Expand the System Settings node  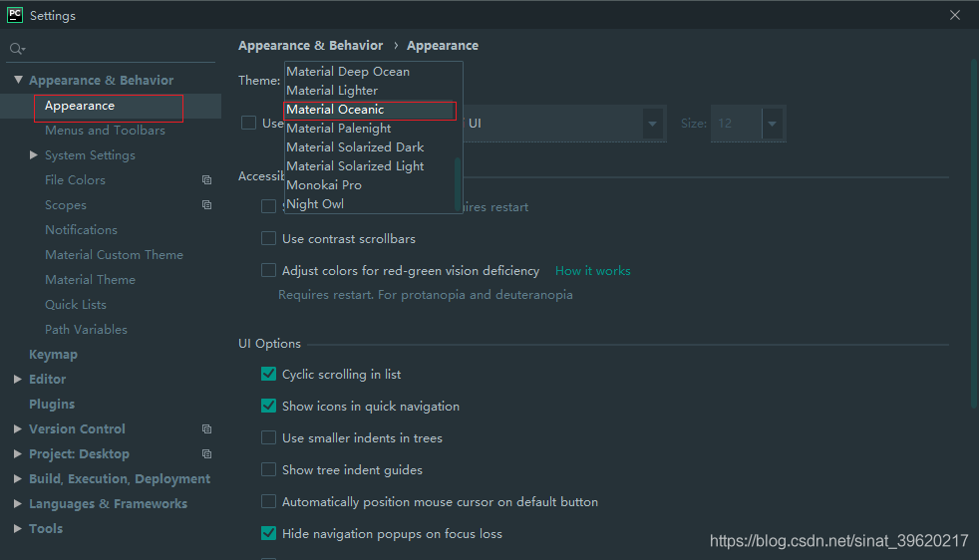tap(34, 154)
